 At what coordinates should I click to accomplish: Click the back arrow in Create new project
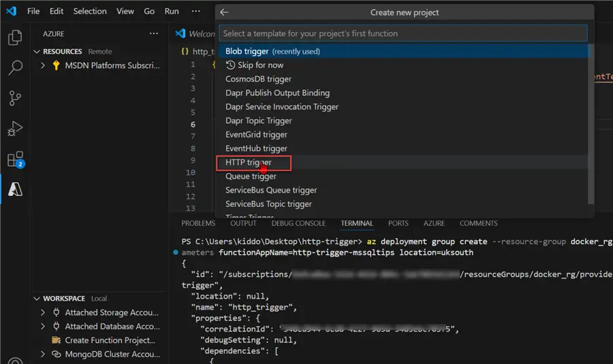pyautogui.click(x=224, y=12)
